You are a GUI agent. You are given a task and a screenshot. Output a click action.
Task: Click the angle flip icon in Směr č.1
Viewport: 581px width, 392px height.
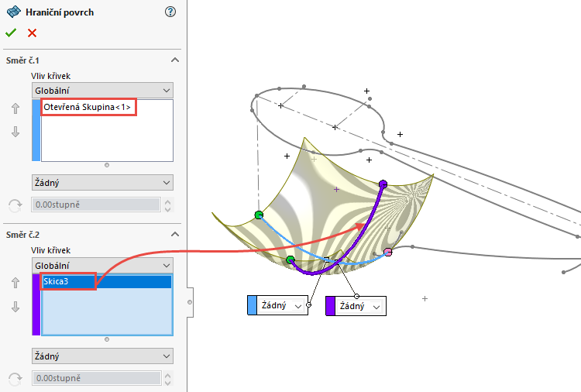pyautogui.click(x=15, y=205)
